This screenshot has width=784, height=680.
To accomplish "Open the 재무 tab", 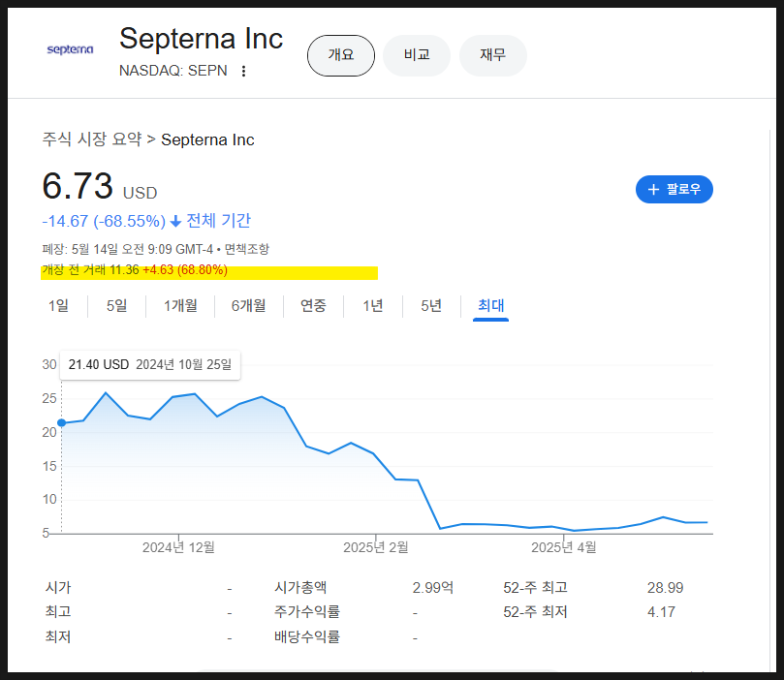I will pyautogui.click(x=492, y=55).
